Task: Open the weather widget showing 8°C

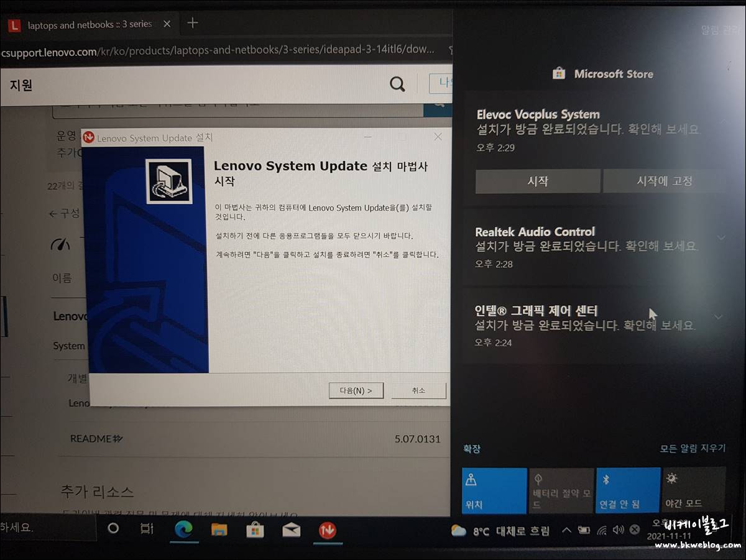Action: pyautogui.click(x=500, y=531)
